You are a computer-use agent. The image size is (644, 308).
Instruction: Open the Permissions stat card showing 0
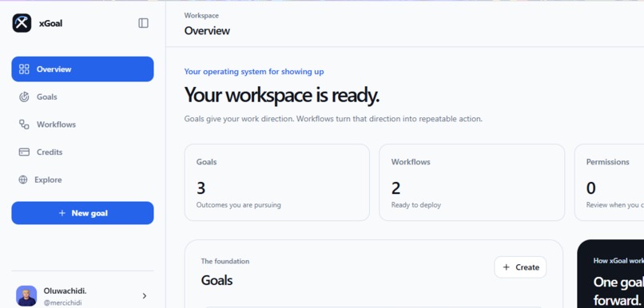[609, 182]
